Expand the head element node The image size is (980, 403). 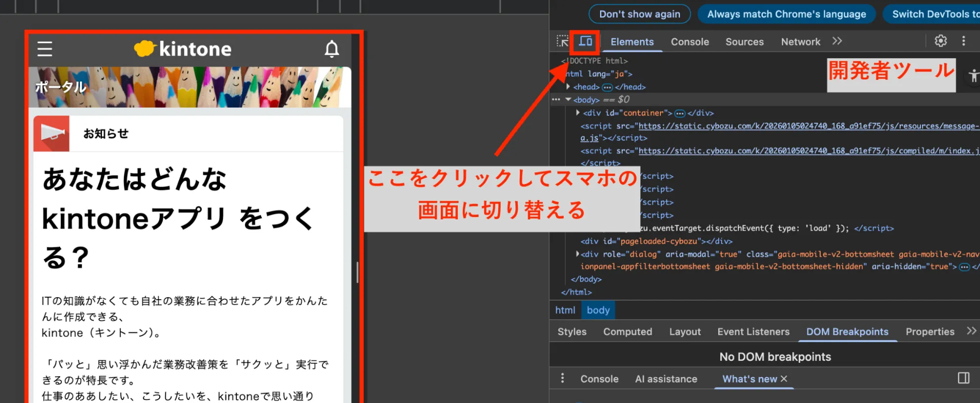pos(568,87)
